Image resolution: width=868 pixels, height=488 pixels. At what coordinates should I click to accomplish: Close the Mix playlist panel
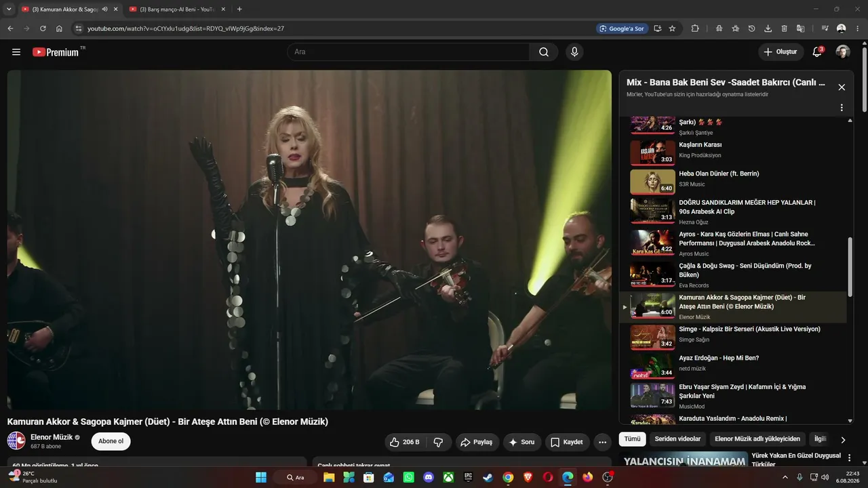[x=842, y=87]
